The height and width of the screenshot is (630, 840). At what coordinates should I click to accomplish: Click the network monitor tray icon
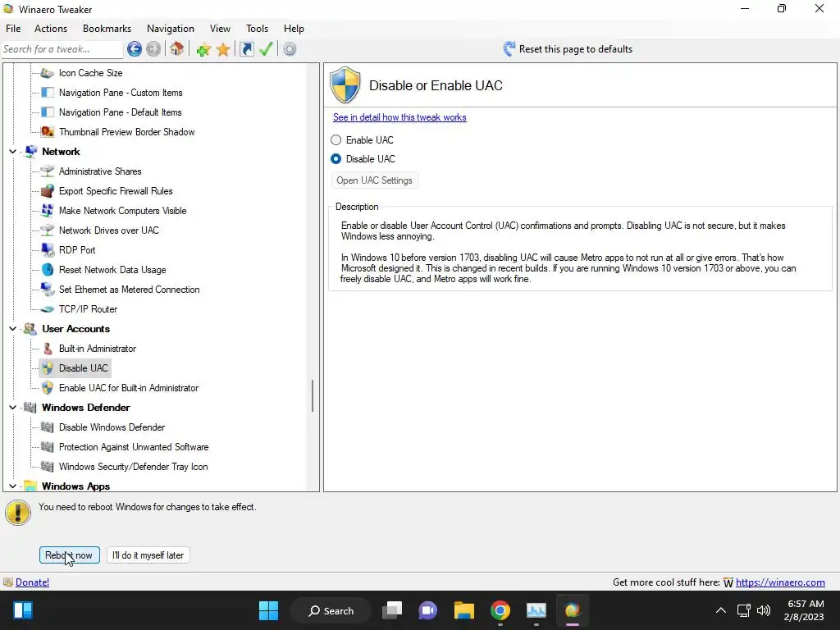coord(743,610)
